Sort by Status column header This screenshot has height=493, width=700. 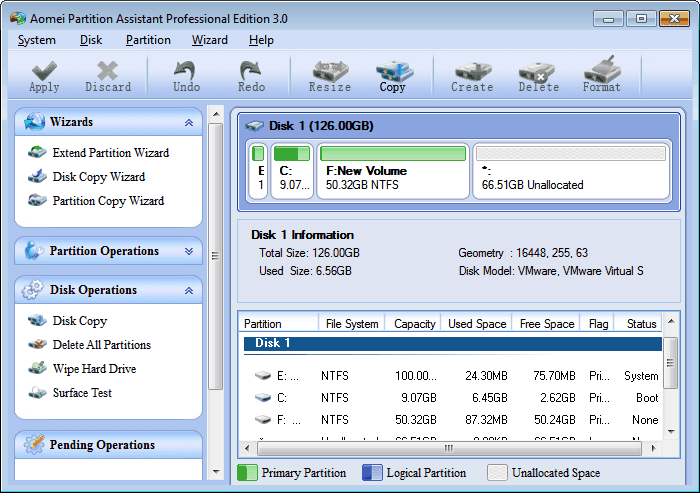[x=640, y=323]
